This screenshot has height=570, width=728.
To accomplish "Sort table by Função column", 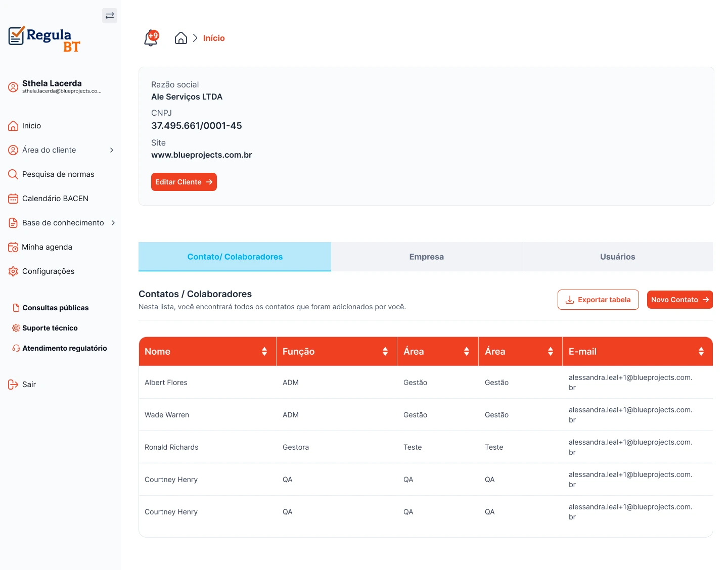I will [385, 351].
